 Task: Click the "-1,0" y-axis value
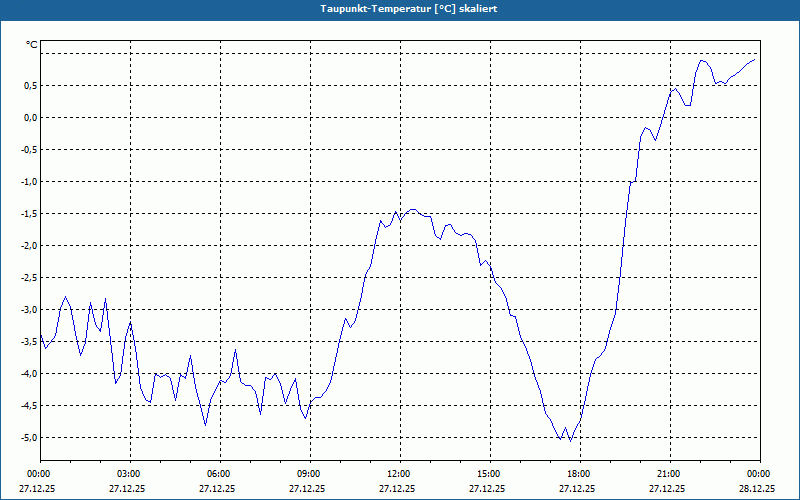click(x=30, y=182)
